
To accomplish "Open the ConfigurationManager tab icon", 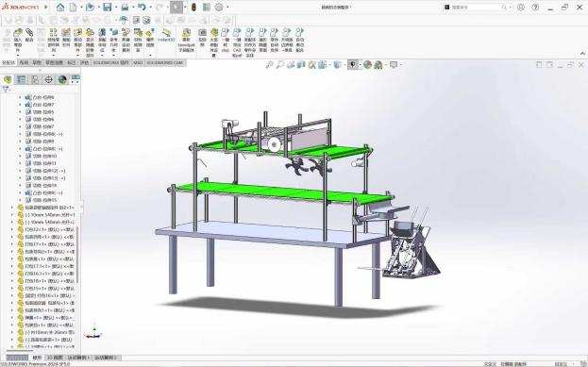I will [35, 79].
